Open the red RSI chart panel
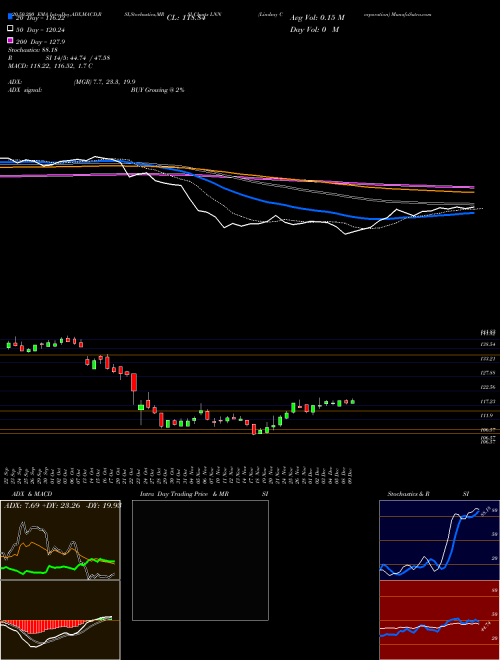 click(439, 620)
